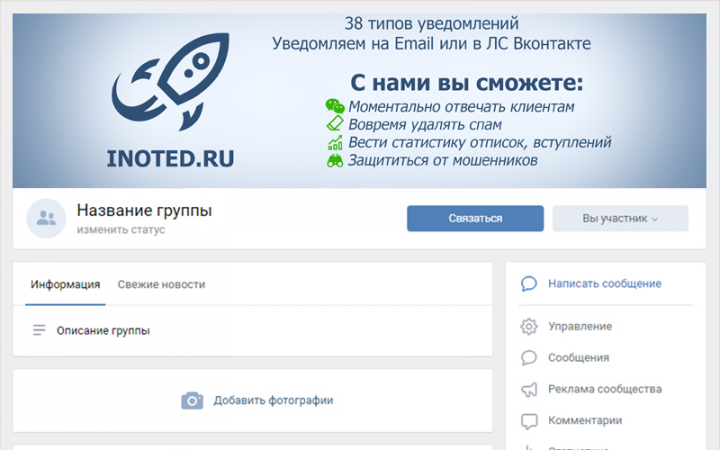Click the INOTED.RU text in the cover
This screenshot has width=720, height=450.
click(x=170, y=159)
